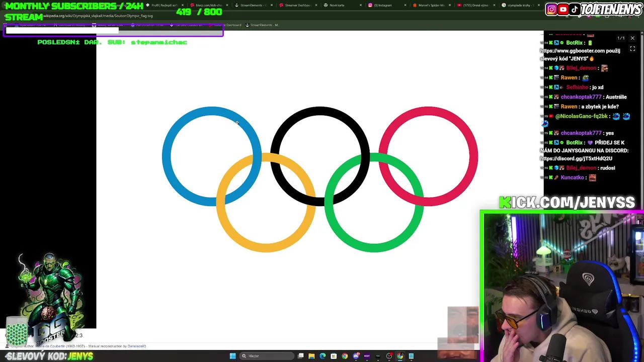Screen dimensions: 644x362
Task: Open the Notepad icon on taskbar
Action: click(x=411, y=356)
